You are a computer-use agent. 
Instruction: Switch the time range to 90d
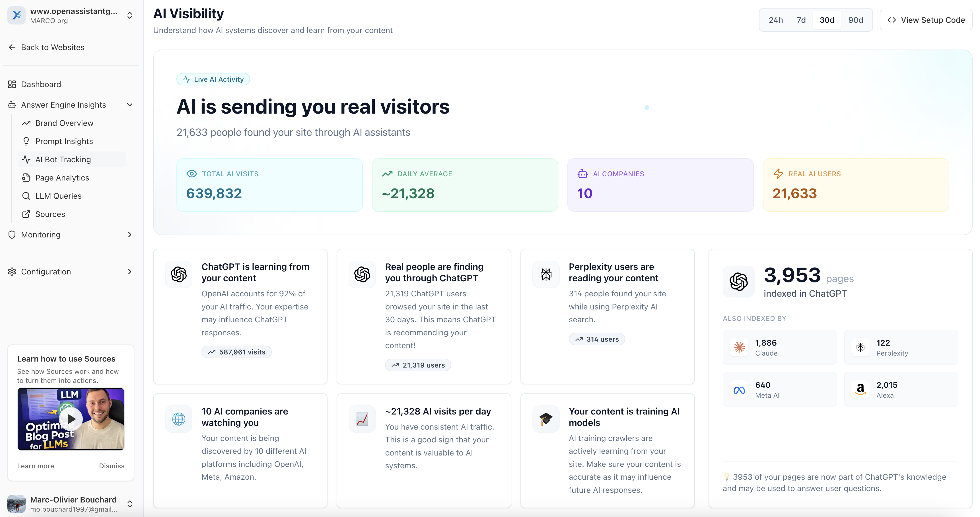coord(855,20)
